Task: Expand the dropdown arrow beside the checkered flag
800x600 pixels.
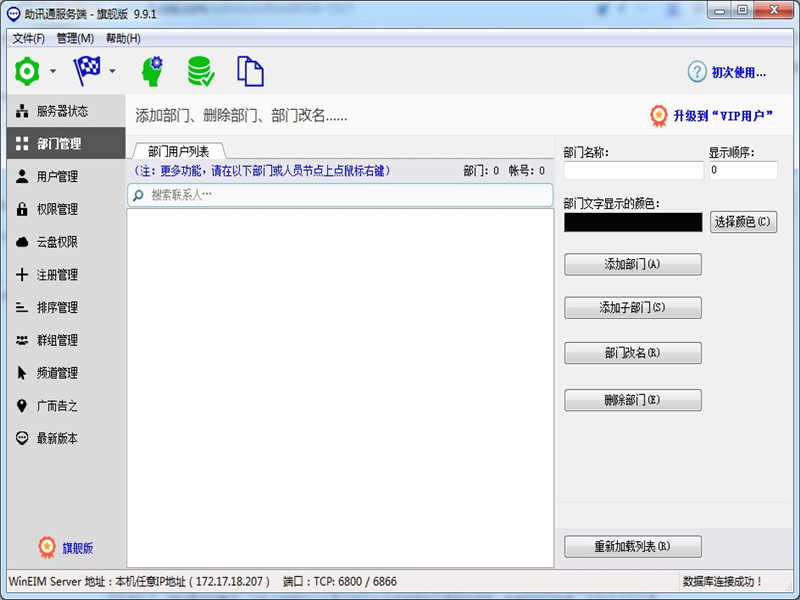Action: tap(113, 72)
